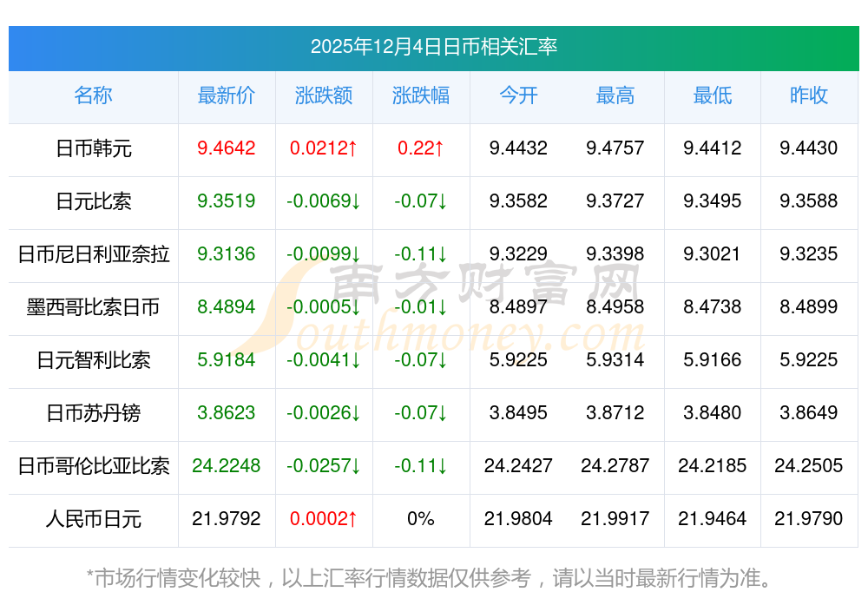Click the market disclaimer footnote text
868x605 pixels.
tap(429, 577)
